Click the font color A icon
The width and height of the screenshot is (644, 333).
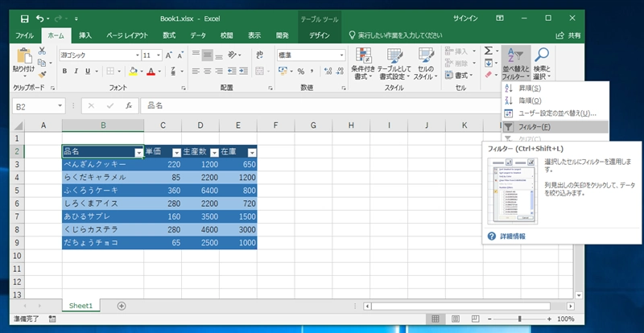click(151, 71)
